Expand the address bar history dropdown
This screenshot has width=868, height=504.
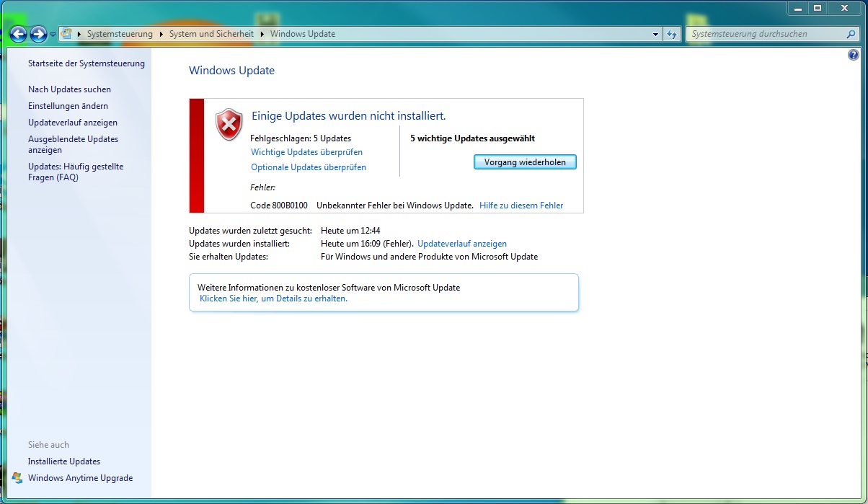(x=655, y=34)
